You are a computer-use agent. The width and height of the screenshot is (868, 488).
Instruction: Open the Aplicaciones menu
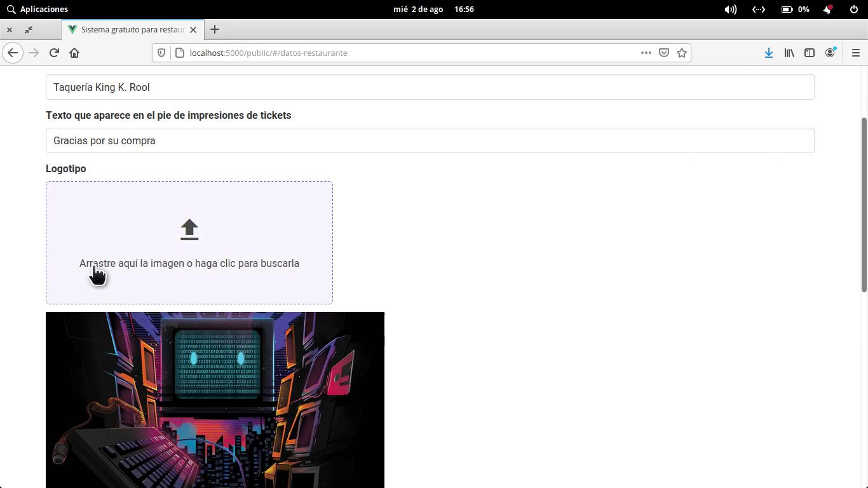coord(37,9)
